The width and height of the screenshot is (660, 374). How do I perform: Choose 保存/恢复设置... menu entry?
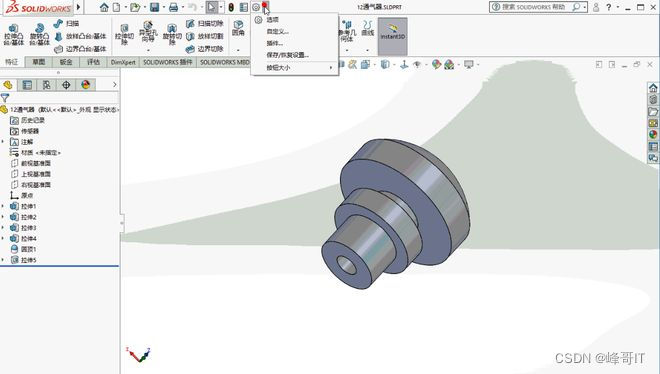(295, 55)
